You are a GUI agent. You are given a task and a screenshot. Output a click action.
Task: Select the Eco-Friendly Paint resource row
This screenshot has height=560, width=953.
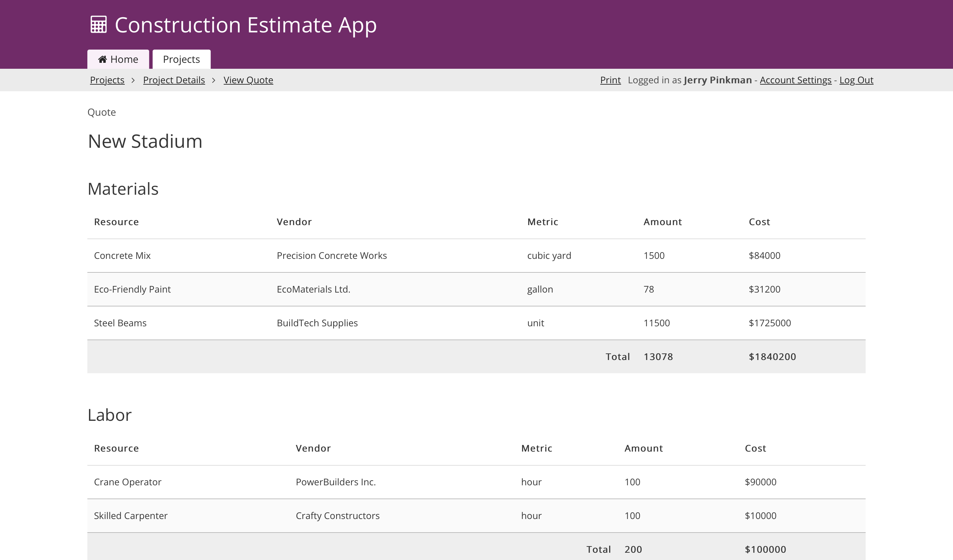[x=132, y=290]
